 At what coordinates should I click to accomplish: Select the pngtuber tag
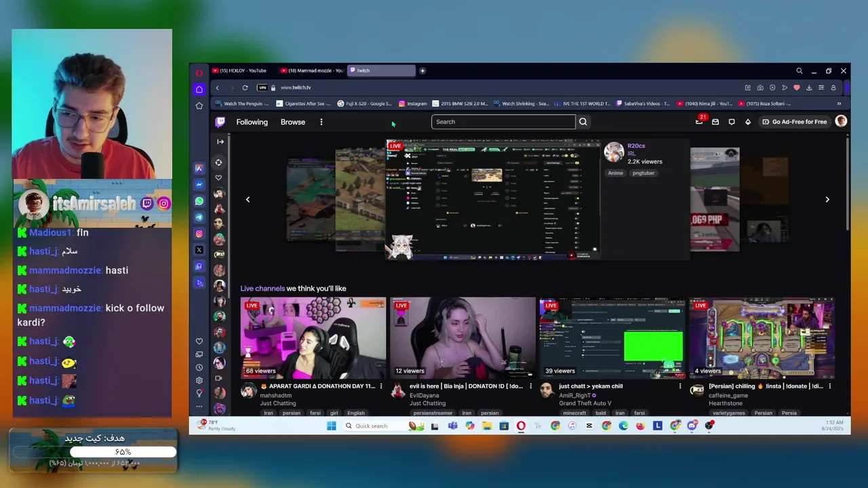coord(644,173)
